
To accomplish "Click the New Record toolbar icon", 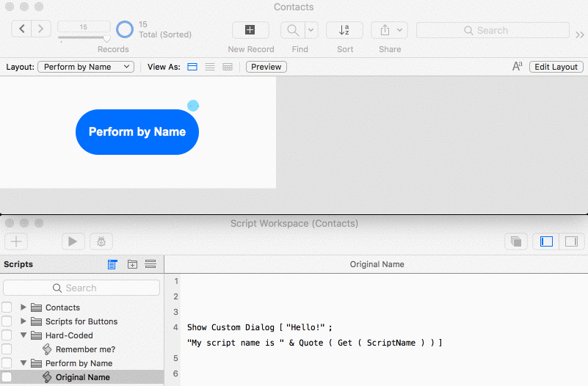I will (250, 30).
